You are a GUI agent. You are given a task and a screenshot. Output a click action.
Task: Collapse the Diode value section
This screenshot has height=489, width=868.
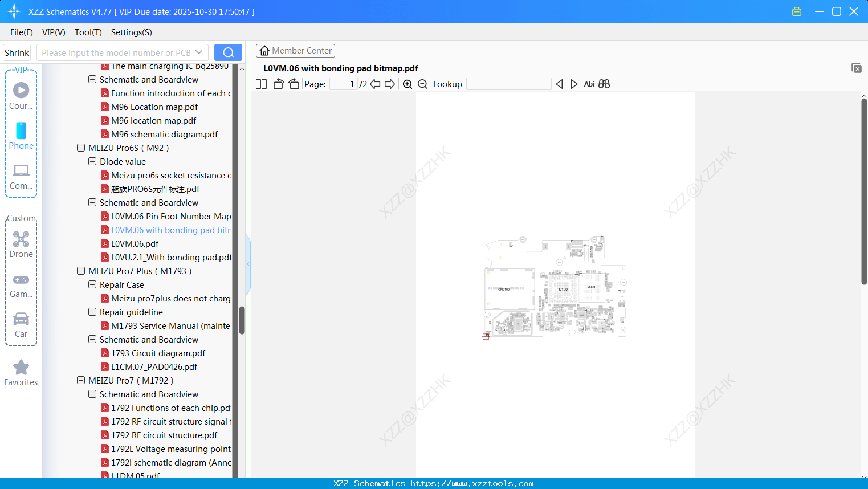click(x=92, y=161)
